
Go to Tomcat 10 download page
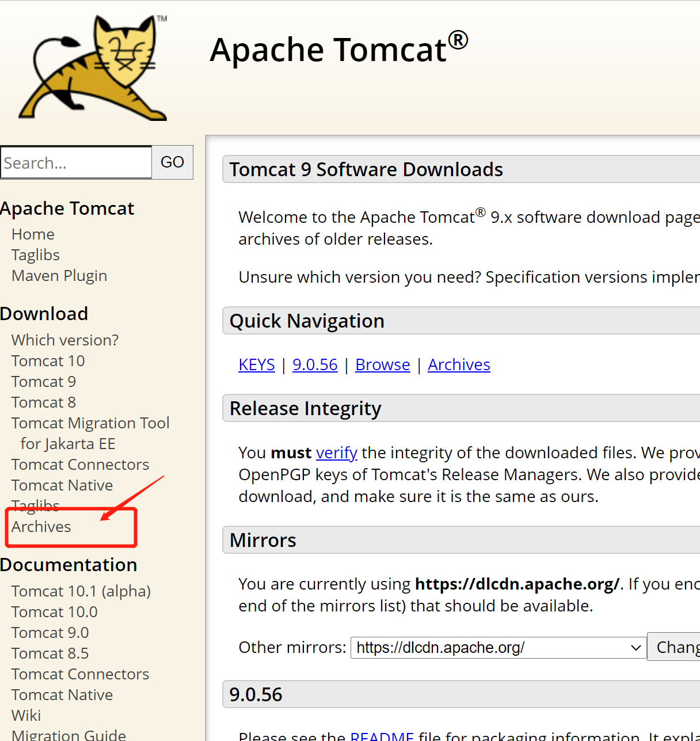click(x=48, y=361)
